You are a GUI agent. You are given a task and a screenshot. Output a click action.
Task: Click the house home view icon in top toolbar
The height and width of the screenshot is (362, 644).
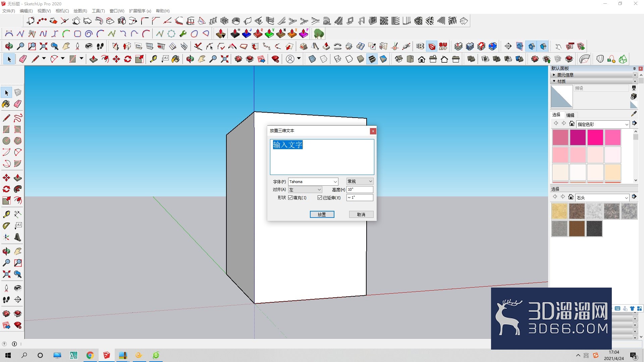coord(422,59)
